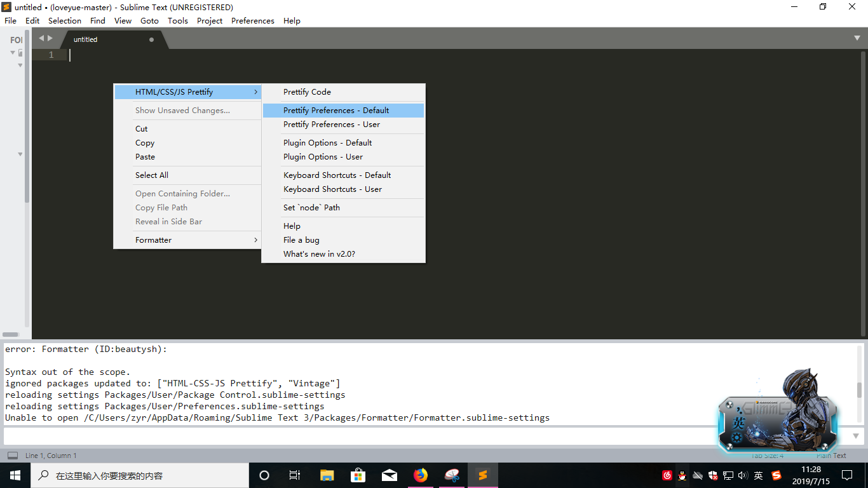This screenshot has width=868, height=488.
Task: Click the OneDrive cloud tray icon
Action: click(698, 475)
